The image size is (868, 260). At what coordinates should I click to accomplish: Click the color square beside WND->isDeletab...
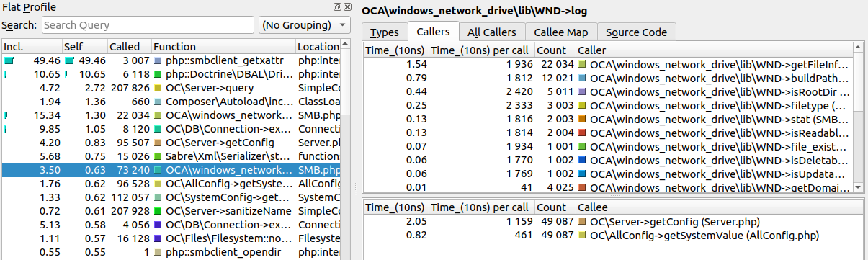click(x=582, y=160)
